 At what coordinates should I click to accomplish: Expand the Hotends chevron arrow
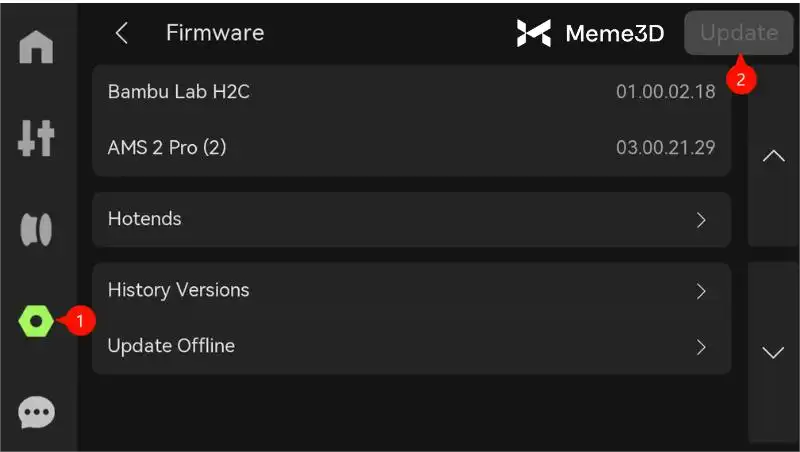point(701,220)
